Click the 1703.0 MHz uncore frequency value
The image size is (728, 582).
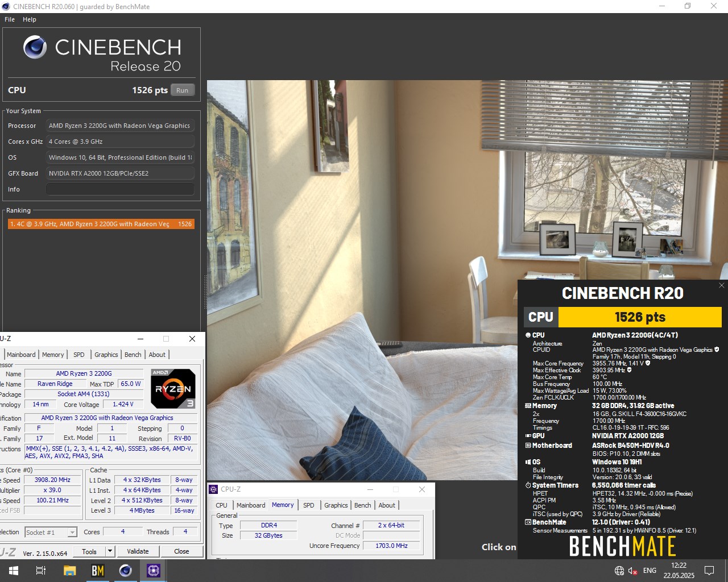tap(391, 546)
